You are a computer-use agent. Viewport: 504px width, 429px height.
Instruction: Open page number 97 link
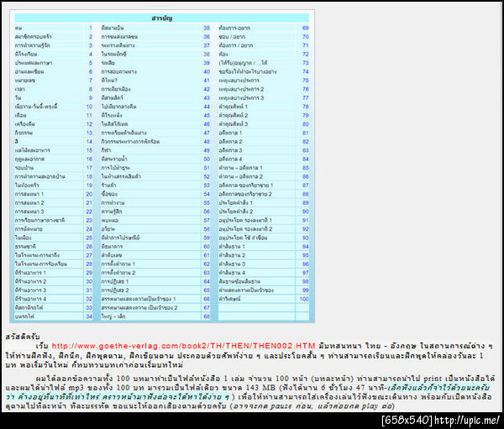coord(306,273)
